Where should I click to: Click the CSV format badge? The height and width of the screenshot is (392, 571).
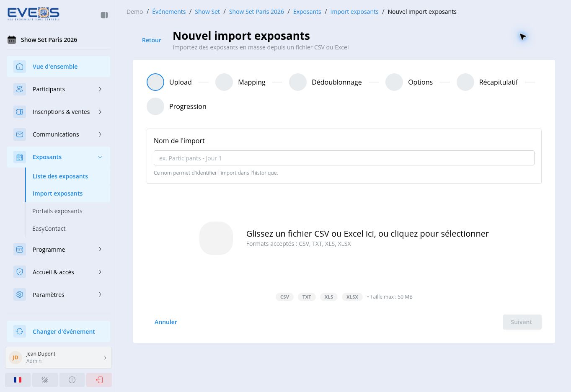pos(285,297)
